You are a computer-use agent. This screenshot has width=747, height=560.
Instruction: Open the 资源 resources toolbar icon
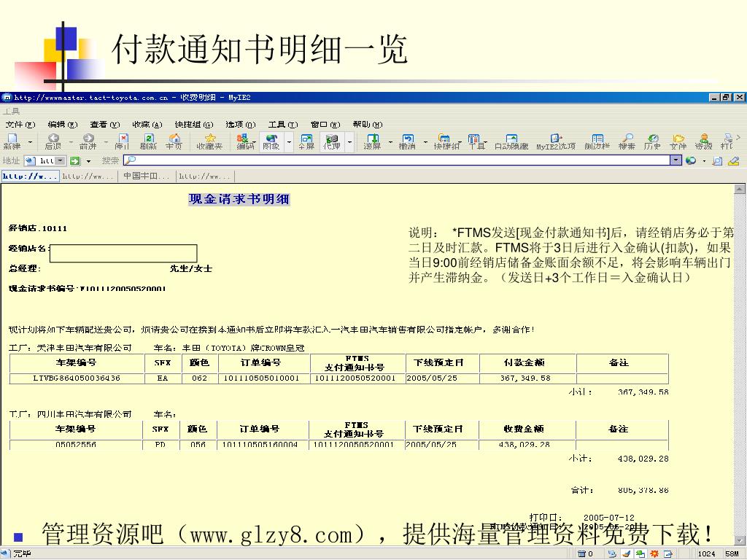[704, 141]
